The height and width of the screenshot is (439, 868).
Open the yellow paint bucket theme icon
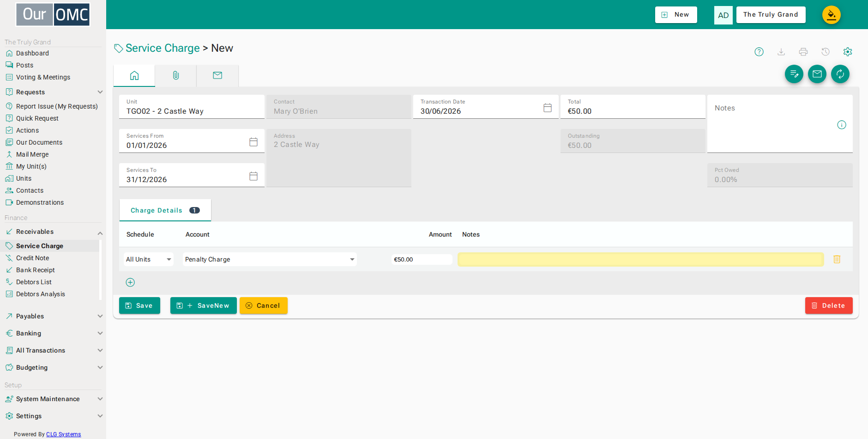tap(832, 15)
